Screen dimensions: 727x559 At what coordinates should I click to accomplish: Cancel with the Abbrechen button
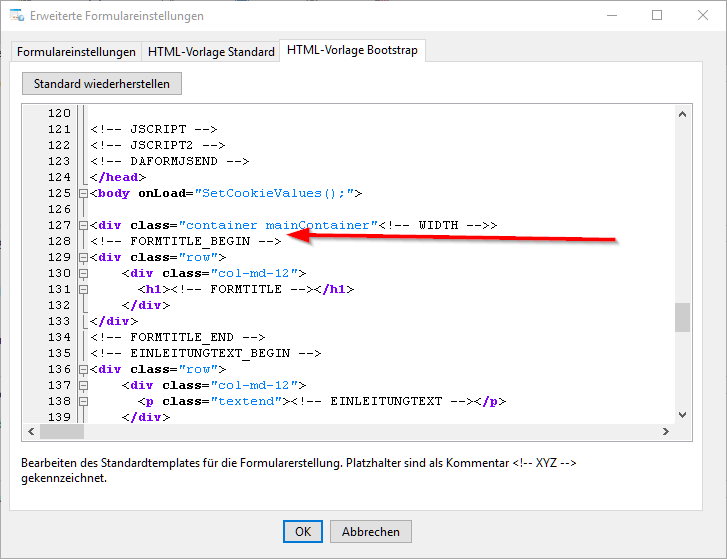[370, 532]
